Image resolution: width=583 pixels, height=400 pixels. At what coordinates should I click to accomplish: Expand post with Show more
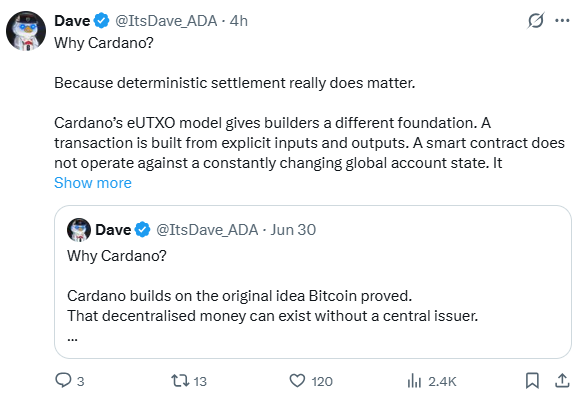click(x=93, y=183)
